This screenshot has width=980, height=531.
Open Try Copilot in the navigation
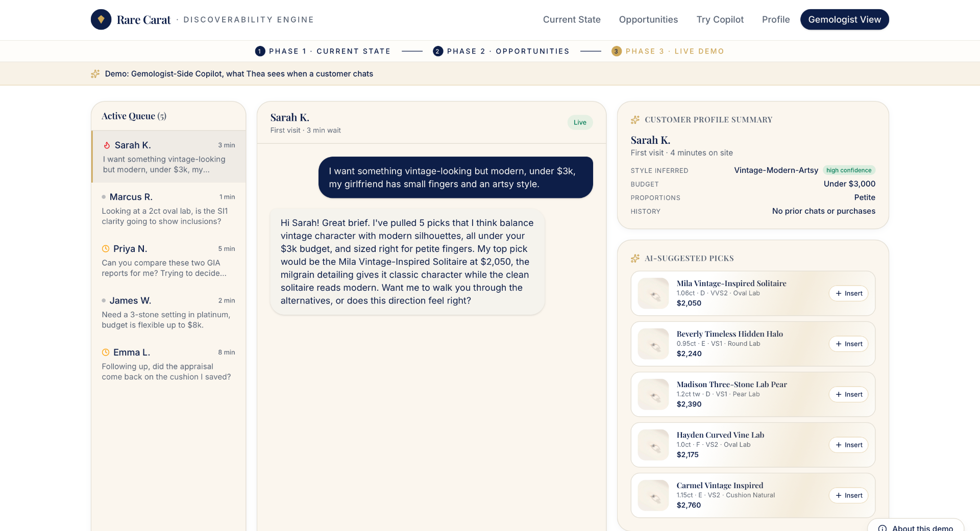pyautogui.click(x=720, y=19)
